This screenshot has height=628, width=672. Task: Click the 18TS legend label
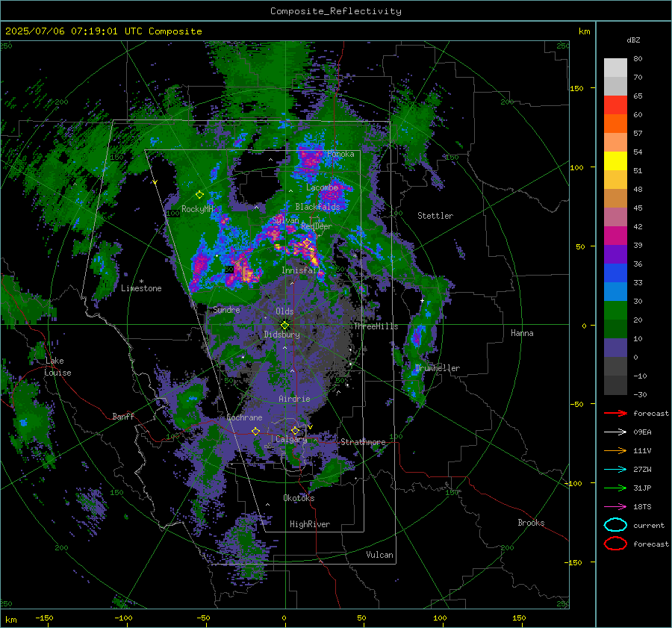[x=642, y=507]
